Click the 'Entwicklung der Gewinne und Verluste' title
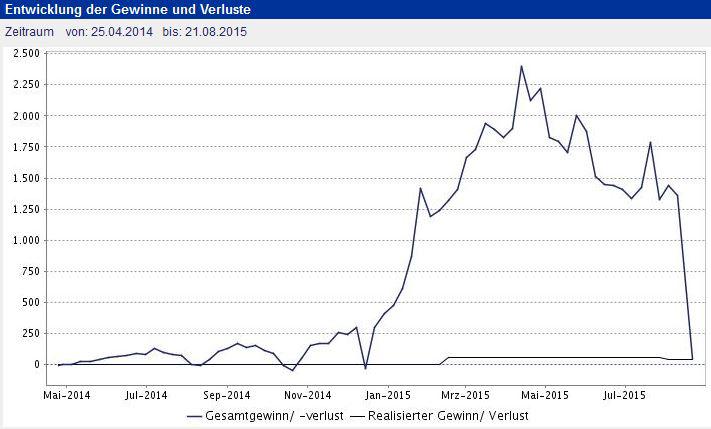 (x=128, y=10)
